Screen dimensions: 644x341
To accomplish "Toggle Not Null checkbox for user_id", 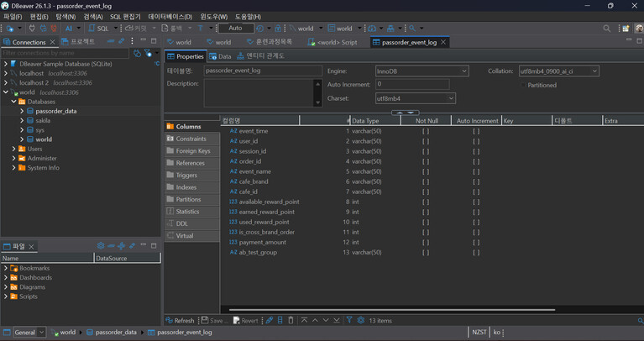I will coord(426,141).
